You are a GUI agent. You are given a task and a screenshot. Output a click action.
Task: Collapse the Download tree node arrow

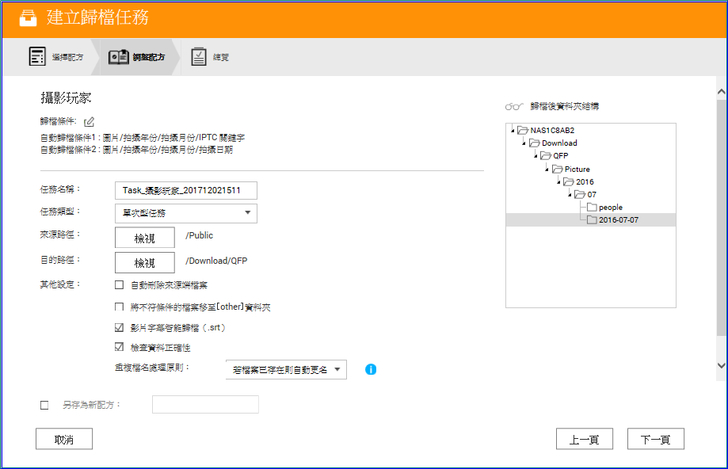point(524,143)
